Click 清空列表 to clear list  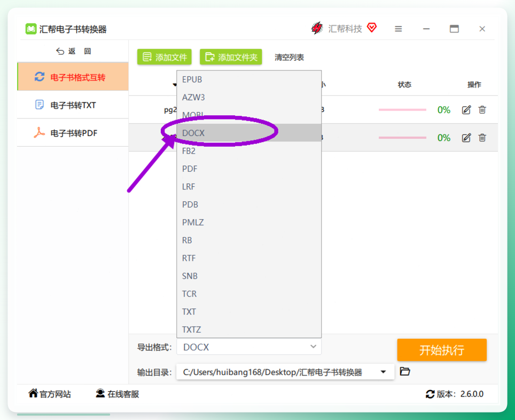pyautogui.click(x=289, y=58)
